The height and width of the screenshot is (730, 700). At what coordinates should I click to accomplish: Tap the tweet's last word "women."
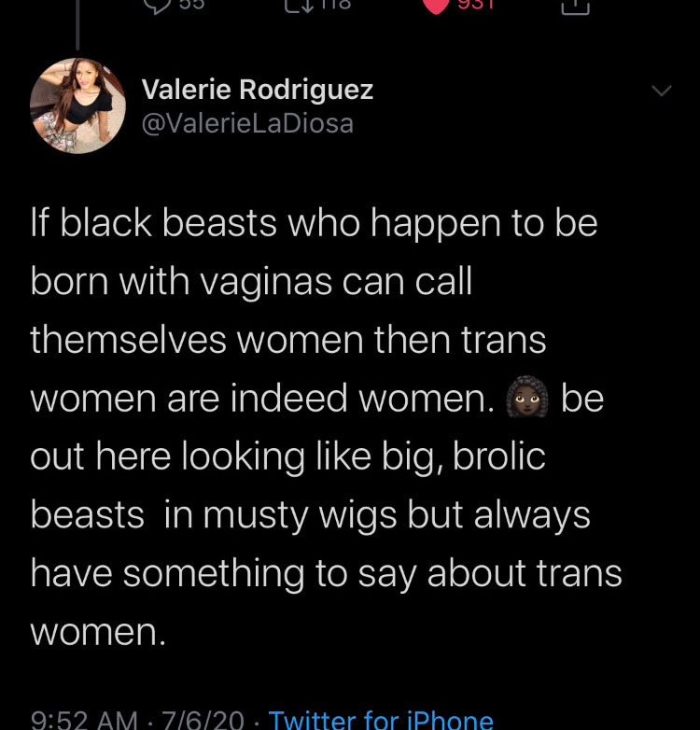click(x=98, y=633)
